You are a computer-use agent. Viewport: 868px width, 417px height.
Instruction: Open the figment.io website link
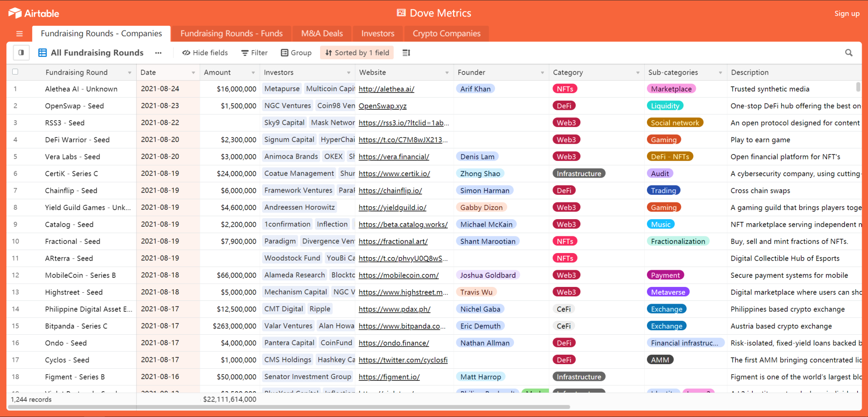[389, 377]
